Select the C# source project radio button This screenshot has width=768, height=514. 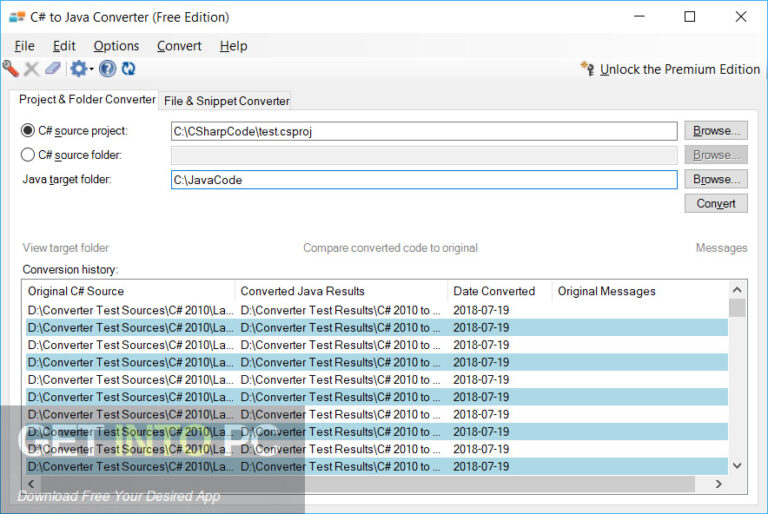[x=28, y=130]
